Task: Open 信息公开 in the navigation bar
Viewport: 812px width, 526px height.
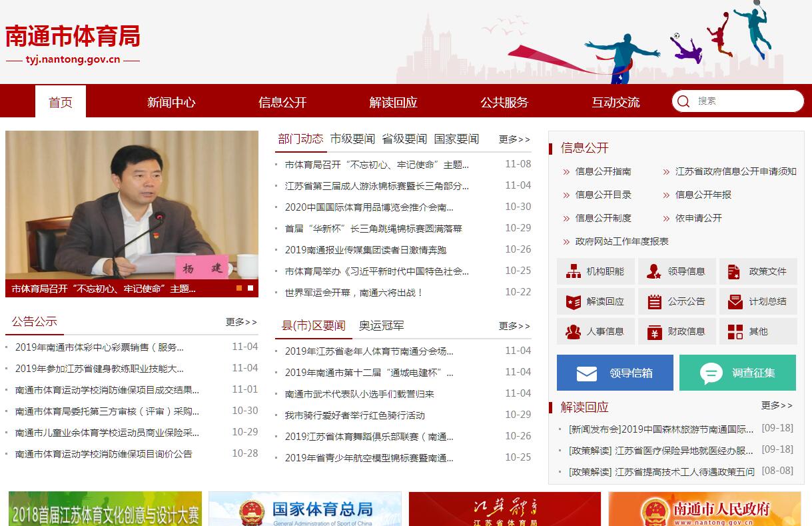Action: point(282,102)
